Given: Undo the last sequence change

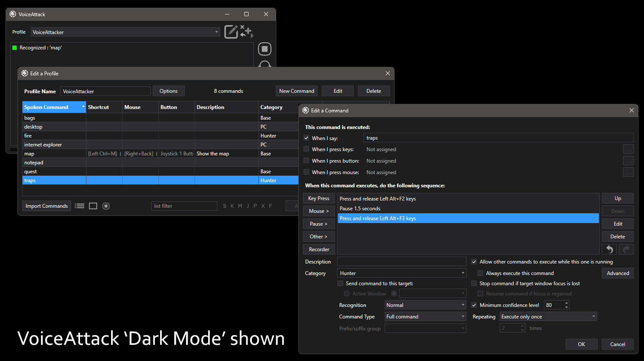Looking at the screenshot, I should point(609,249).
